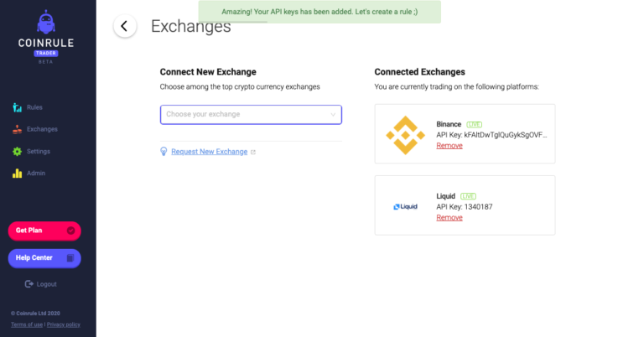This screenshot has height=337, width=644.
Task: Open Rules chart icon in sidebar
Action: point(18,107)
